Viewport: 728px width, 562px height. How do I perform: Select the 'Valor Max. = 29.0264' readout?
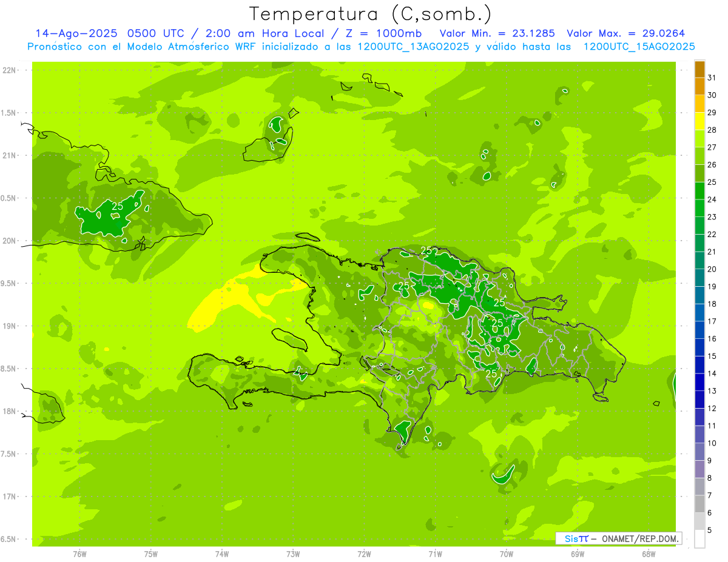625,33
